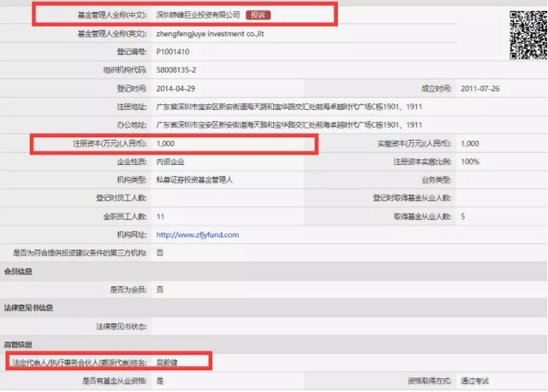
Task: Click the 高管信息 section header
Action: coord(19,344)
